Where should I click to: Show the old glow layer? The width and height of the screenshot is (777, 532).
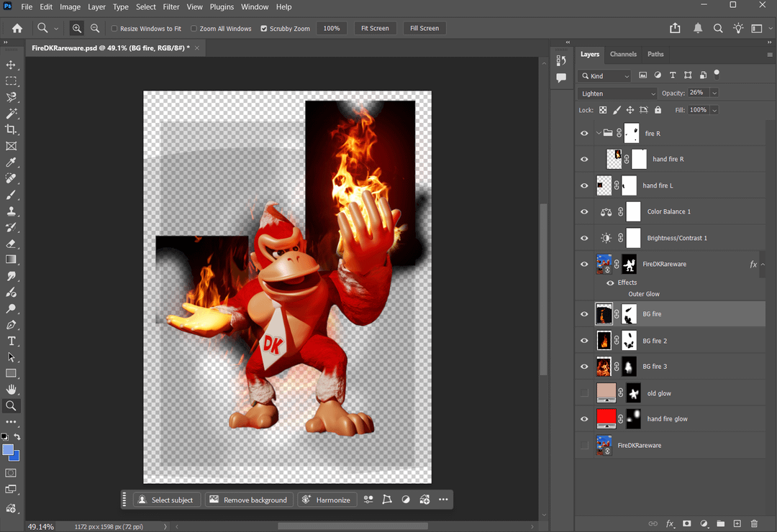pyautogui.click(x=584, y=393)
